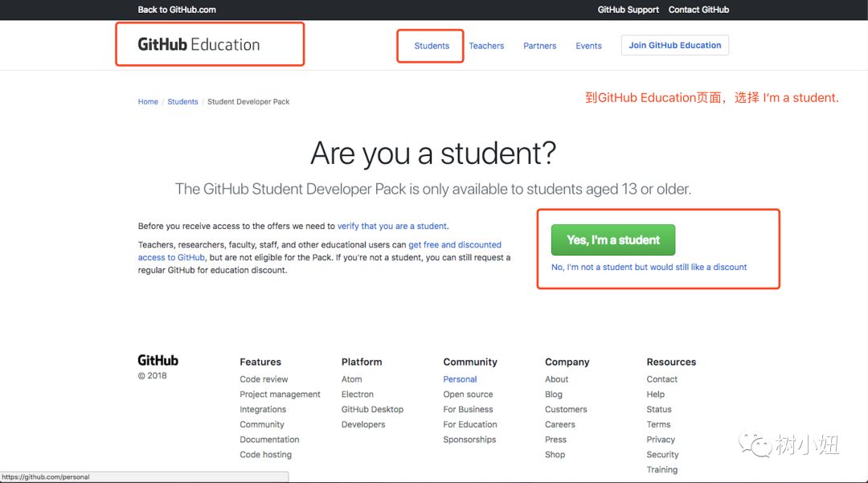Open Project management footer link

click(x=280, y=395)
